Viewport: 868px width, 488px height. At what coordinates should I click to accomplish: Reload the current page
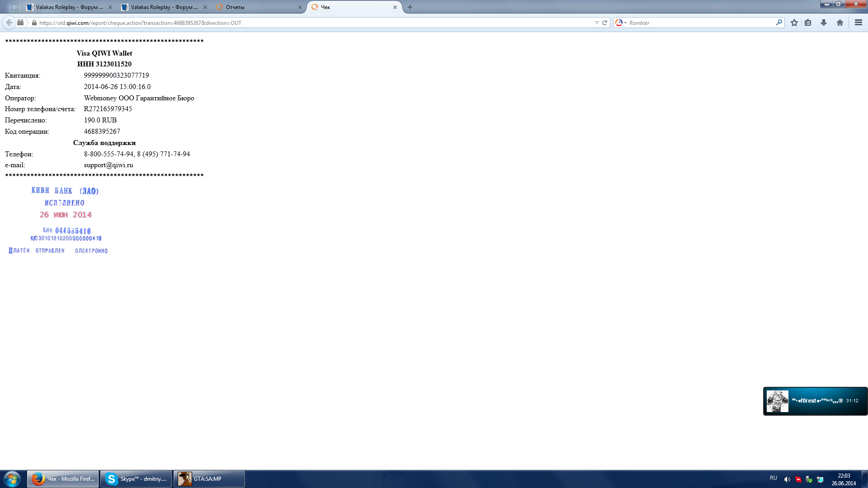pos(604,23)
